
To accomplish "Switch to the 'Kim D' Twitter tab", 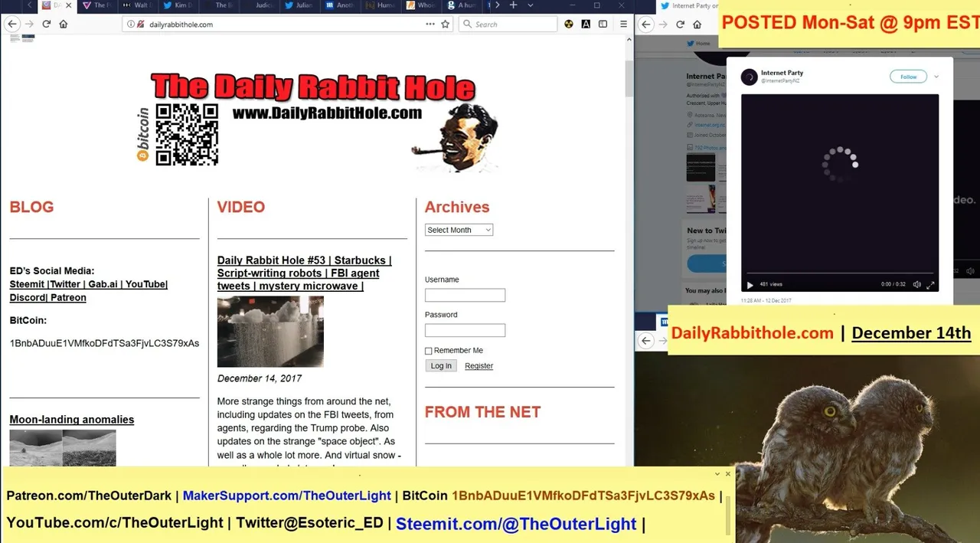I will (x=178, y=5).
